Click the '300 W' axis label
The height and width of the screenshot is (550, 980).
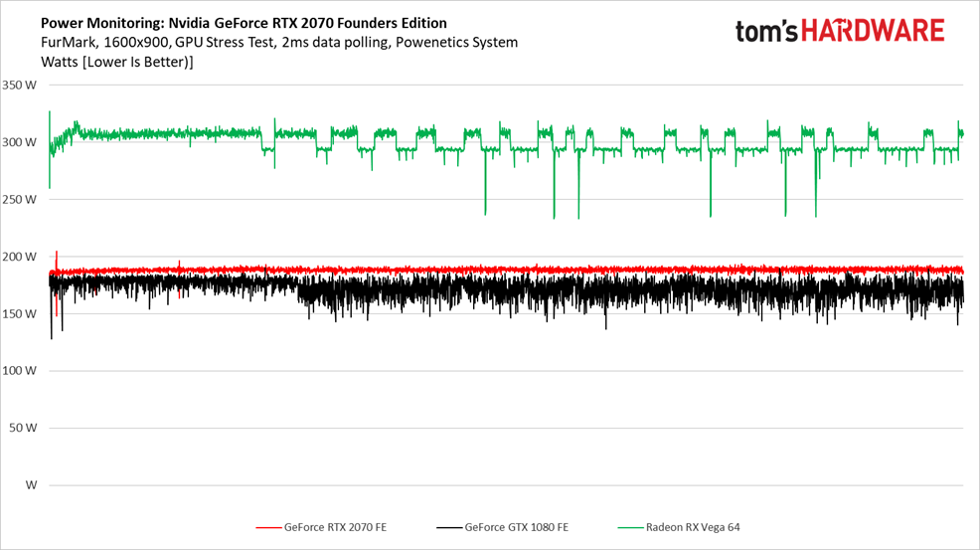19,142
